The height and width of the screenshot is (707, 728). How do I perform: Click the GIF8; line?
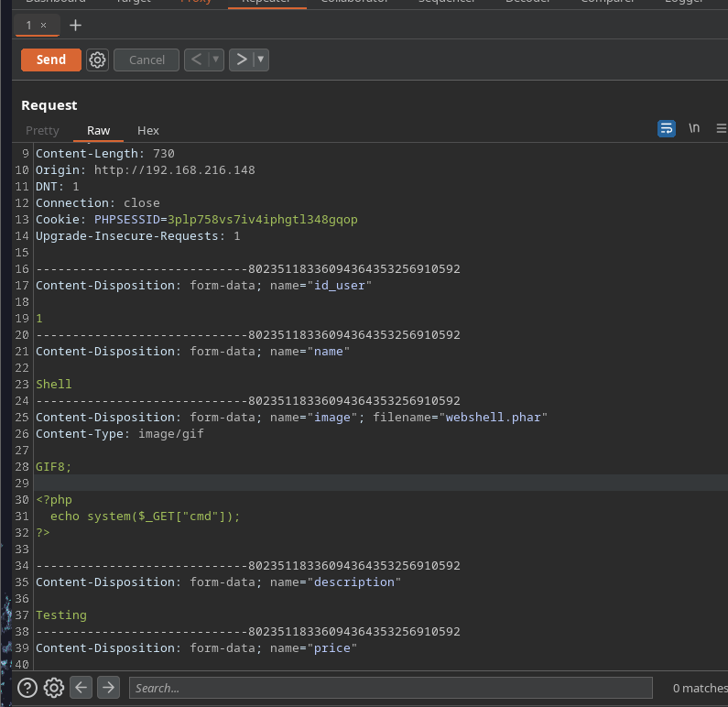pos(54,467)
